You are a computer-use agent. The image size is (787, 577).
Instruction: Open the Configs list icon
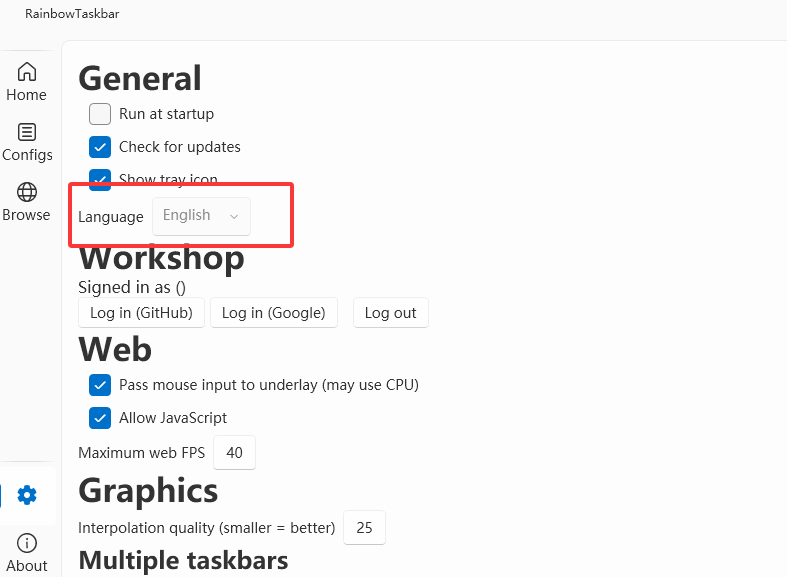coord(27,132)
